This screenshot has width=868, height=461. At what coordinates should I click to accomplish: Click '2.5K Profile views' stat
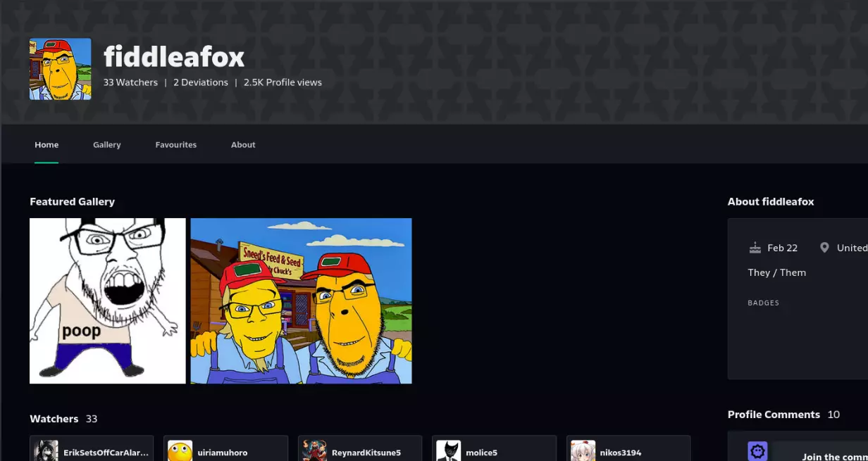[283, 82]
